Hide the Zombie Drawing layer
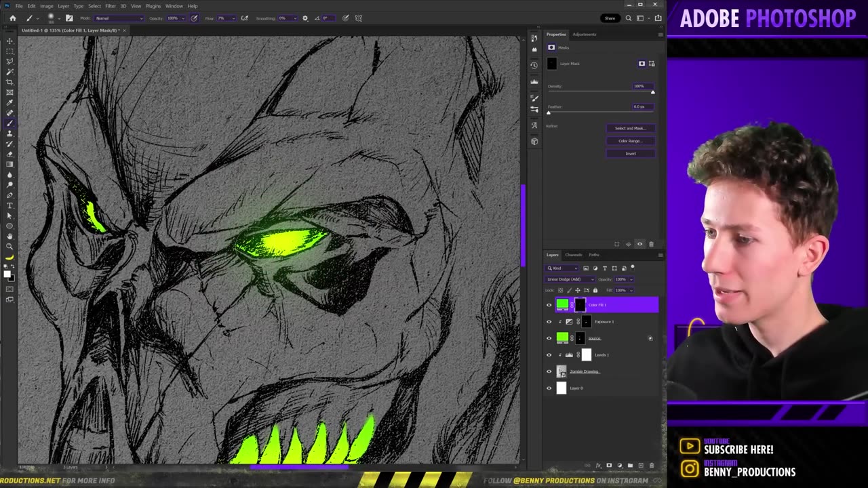The width and height of the screenshot is (868, 488). [549, 371]
